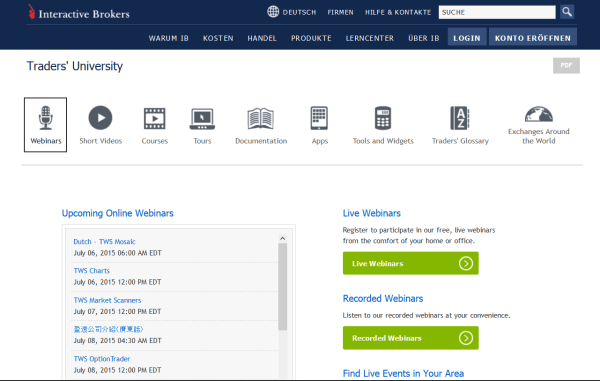Open the TWS OptionTrader webinar link
600x381 pixels.
click(x=102, y=359)
